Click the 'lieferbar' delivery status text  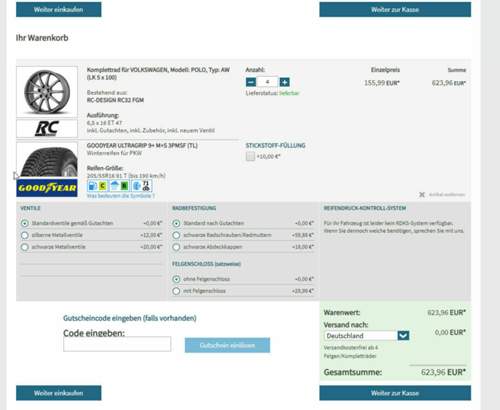[289, 93]
